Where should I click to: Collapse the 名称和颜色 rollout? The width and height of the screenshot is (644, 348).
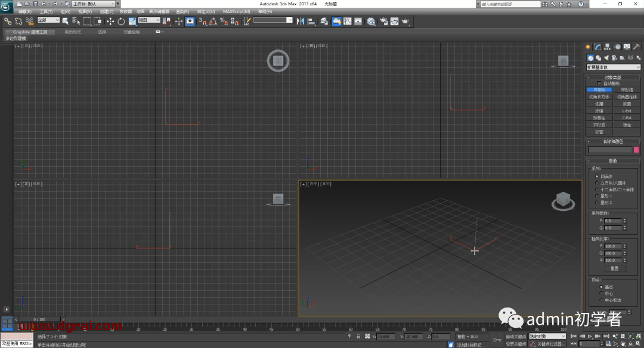(x=613, y=141)
